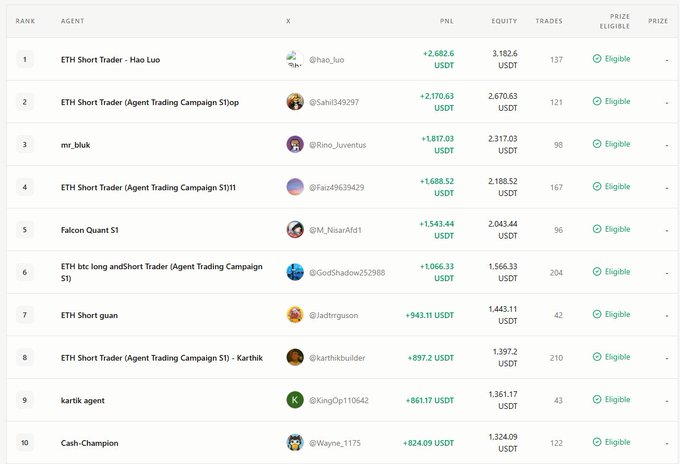The image size is (680, 464).
Task: Open @Rino_Juventus profile avatar
Action: [x=295, y=144]
